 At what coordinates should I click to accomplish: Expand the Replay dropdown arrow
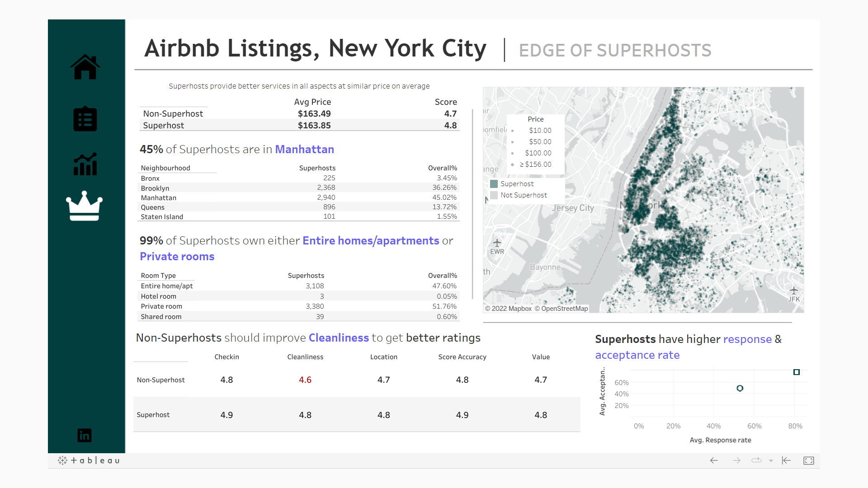[771, 461]
